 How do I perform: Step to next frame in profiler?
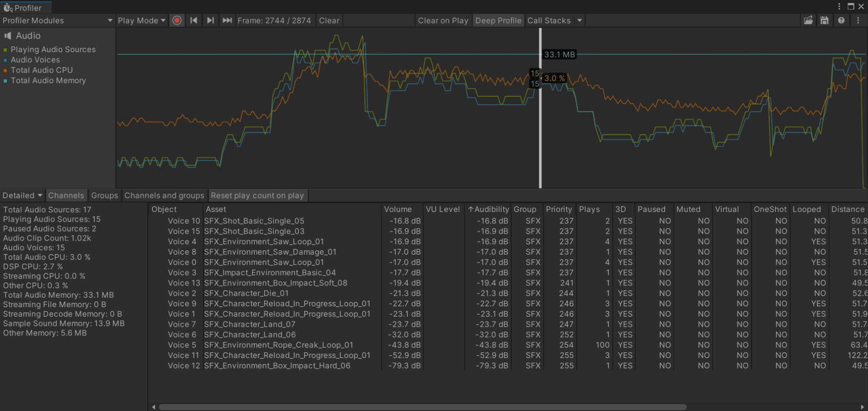tap(210, 20)
